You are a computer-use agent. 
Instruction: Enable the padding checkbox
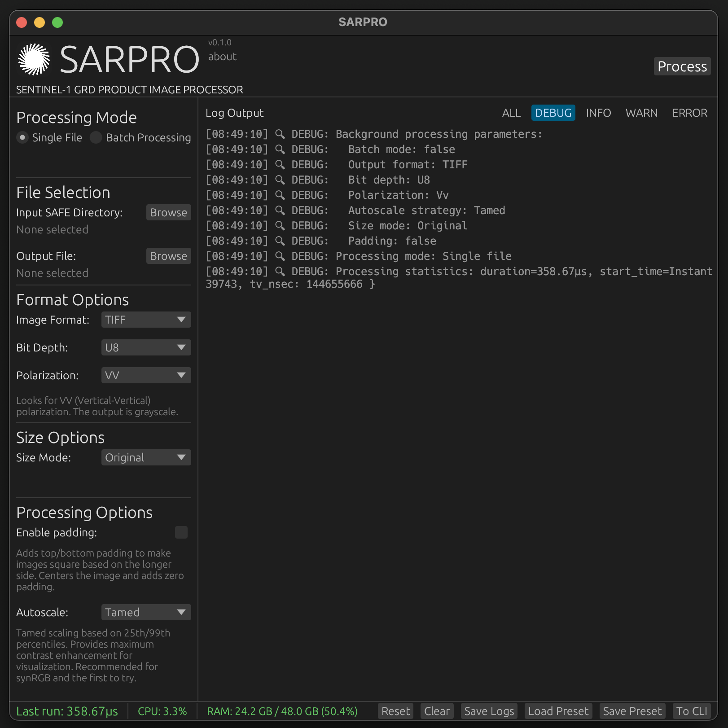181,532
